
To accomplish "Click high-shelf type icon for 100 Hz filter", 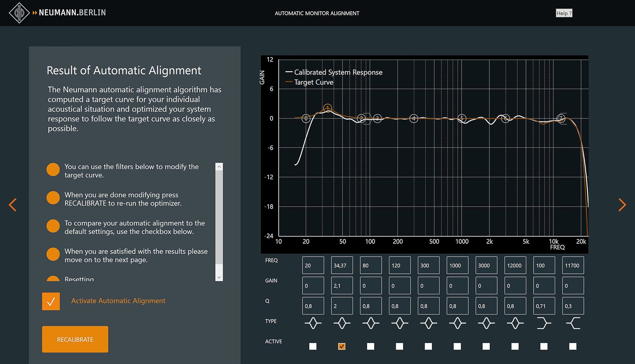I will (544, 323).
